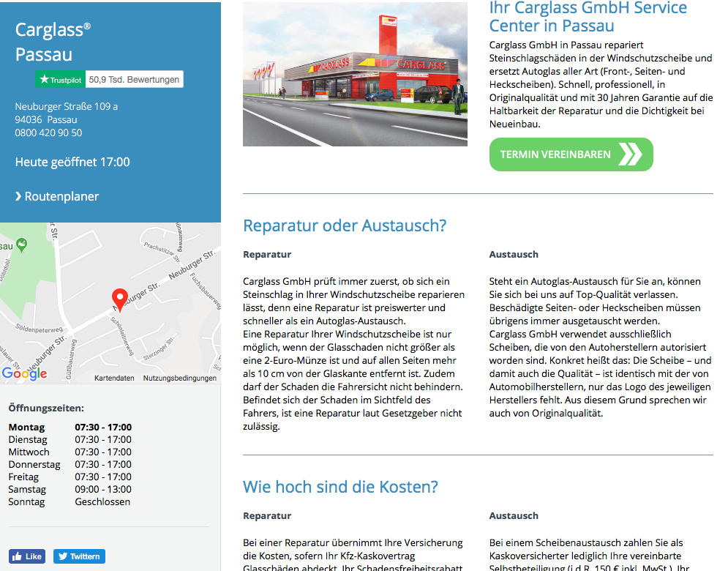
Task: Open the map Nutzungsbedingungen link
Action: pyautogui.click(x=180, y=378)
